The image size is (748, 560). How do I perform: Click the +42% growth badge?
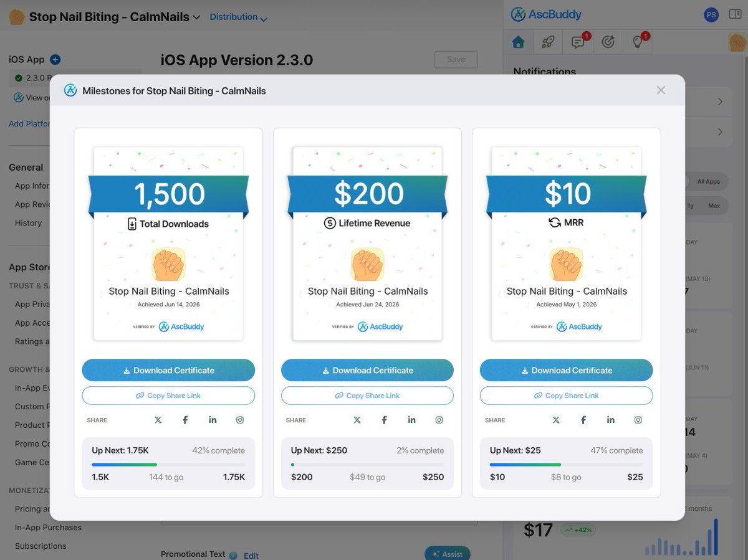click(x=577, y=530)
